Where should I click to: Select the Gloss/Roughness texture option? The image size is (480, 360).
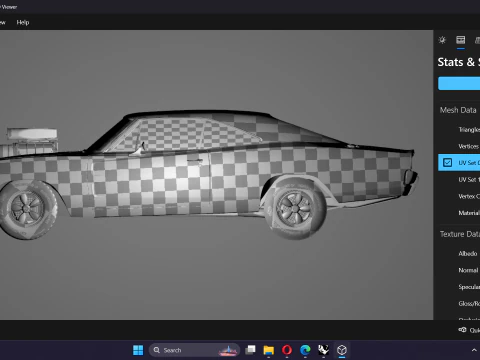pos(469,304)
